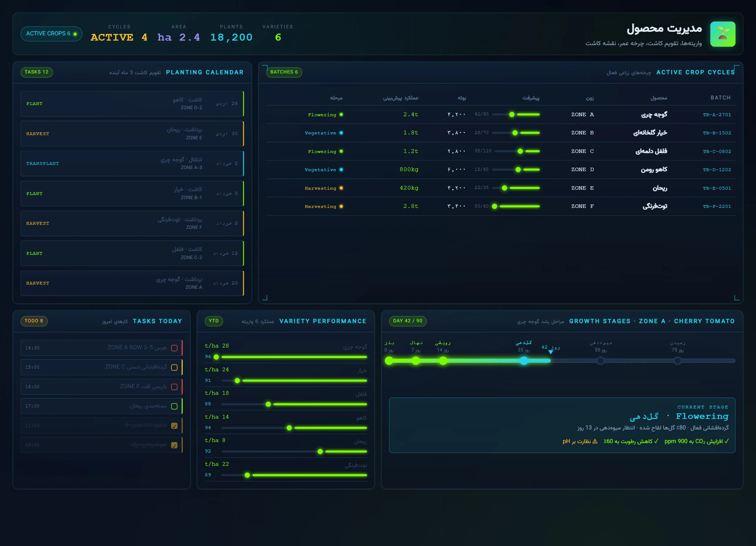Uncheck the completed 09:00 task checkbox
756x546 pixels.
[174, 445]
